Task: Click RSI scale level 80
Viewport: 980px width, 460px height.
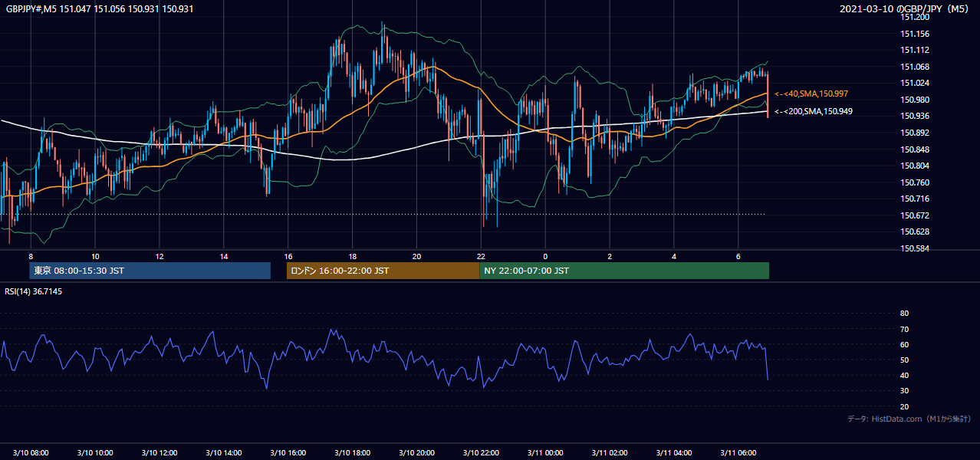Action: coord(904,314)
